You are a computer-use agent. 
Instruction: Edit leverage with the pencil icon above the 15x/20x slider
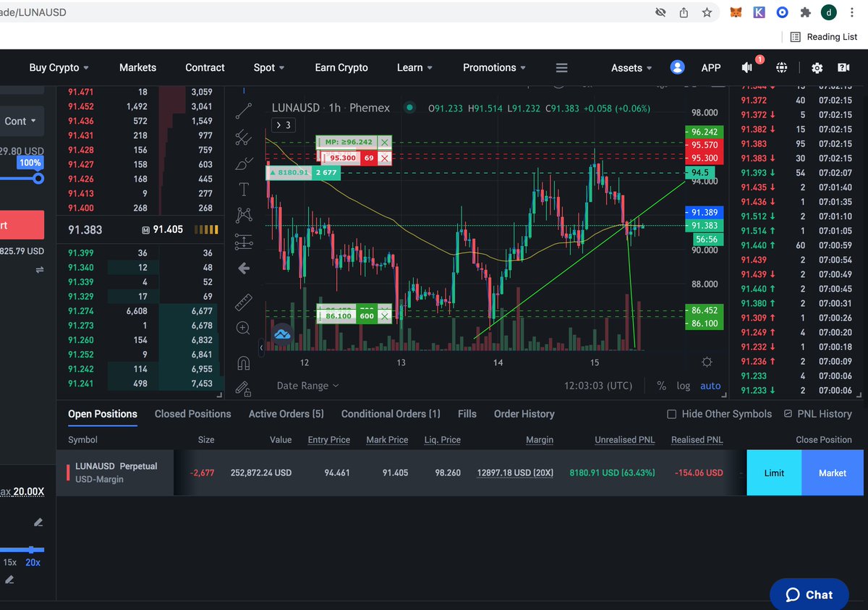click(x=38, y=522)
